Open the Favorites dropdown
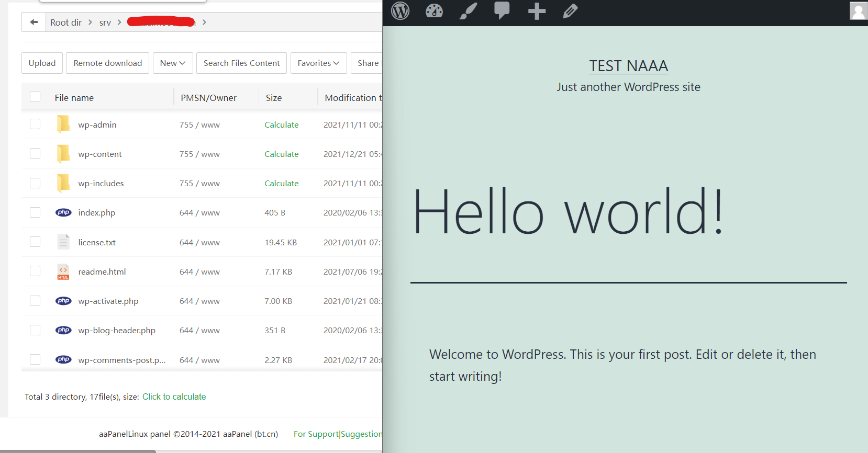The height and width of the screenshot is (453, 868). tap(318, 63)
